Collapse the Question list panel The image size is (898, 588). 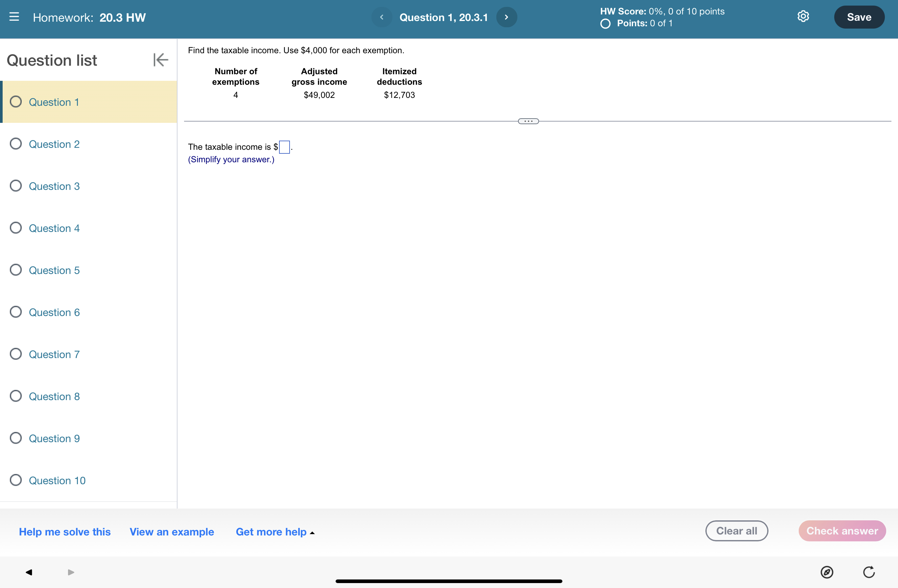160,59
